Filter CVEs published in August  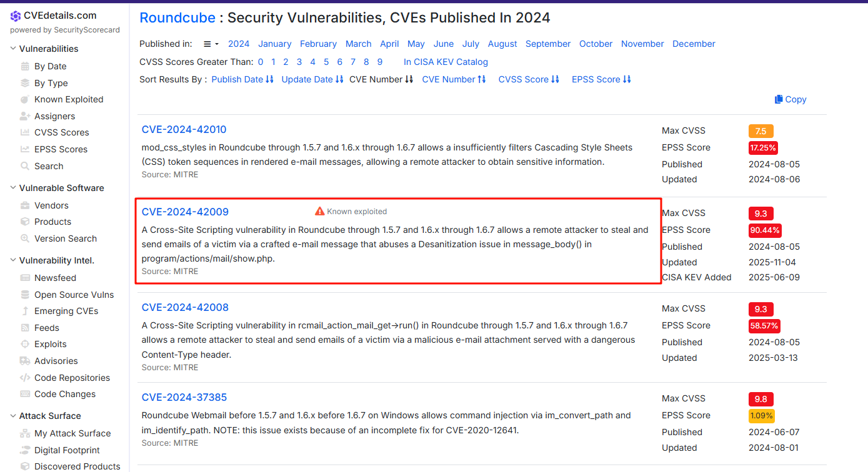click(x=502, y=44)
